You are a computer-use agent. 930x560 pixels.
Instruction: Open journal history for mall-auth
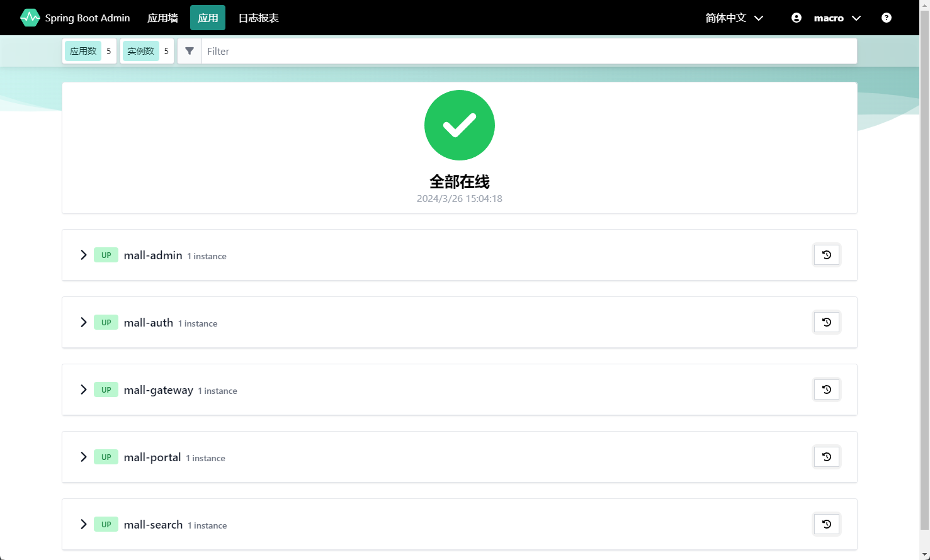click(827, 322)
